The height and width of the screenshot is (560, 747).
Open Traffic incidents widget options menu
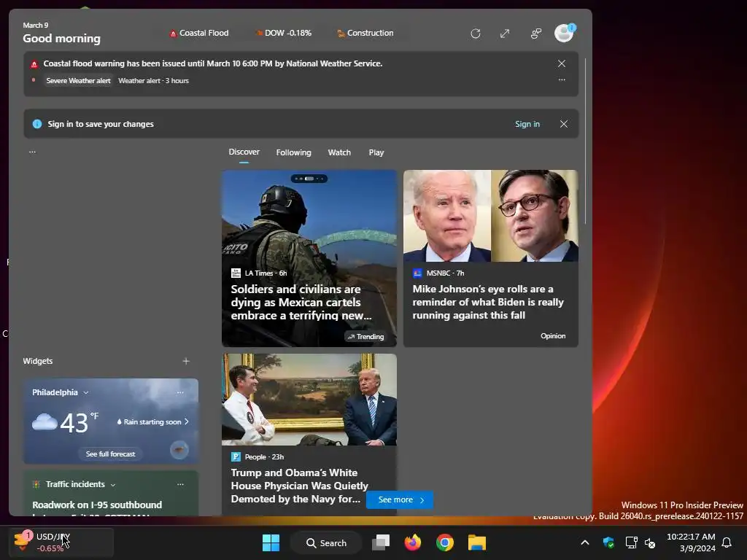(x=180, y=484)
